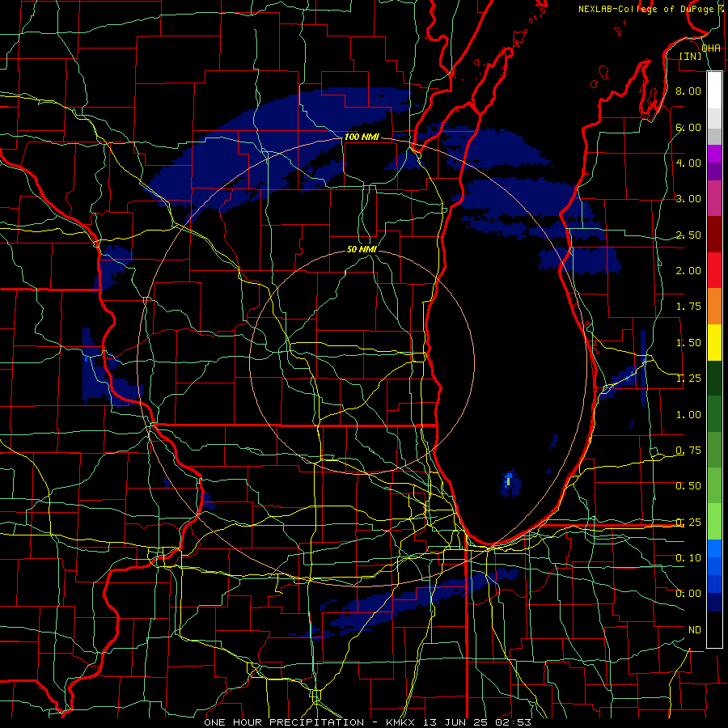Click the 100 NMI range ring label
The image size is (728, 728).
362,137
